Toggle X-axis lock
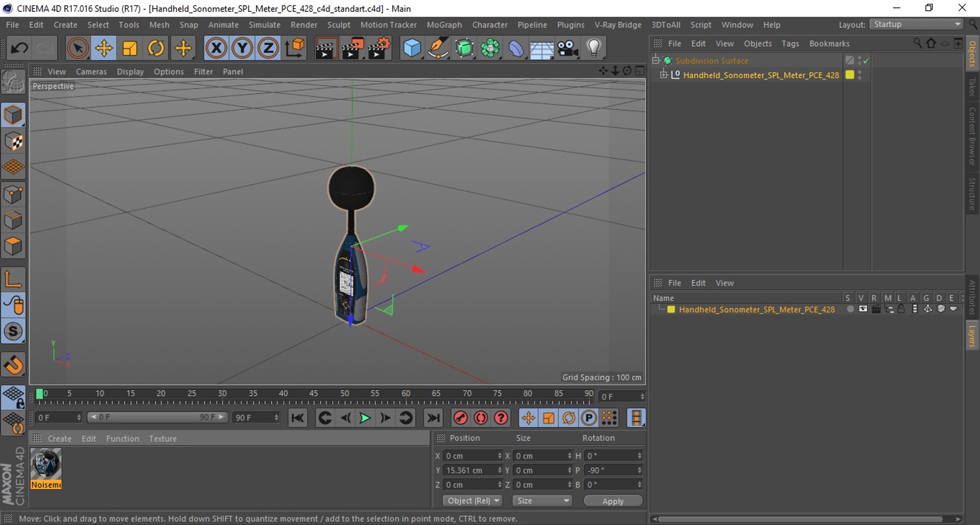Screen dimensions: 980x525 pyautogui.click(x=216, y=48)
